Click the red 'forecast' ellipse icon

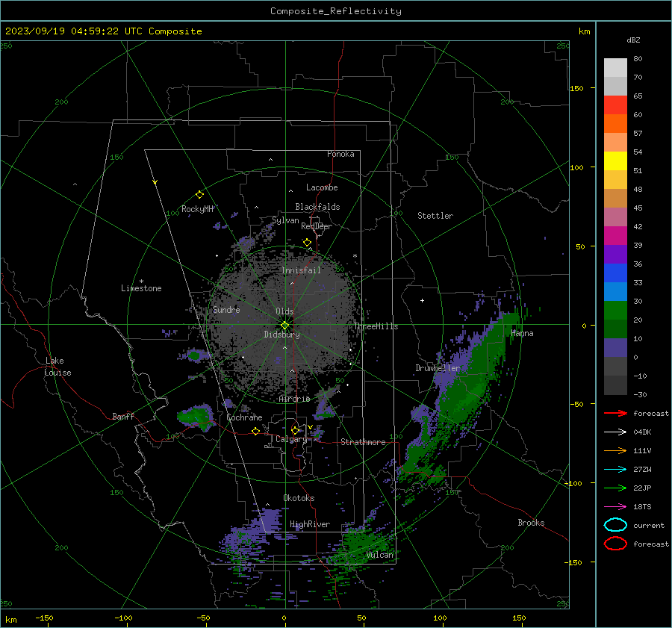click(615, 544)
